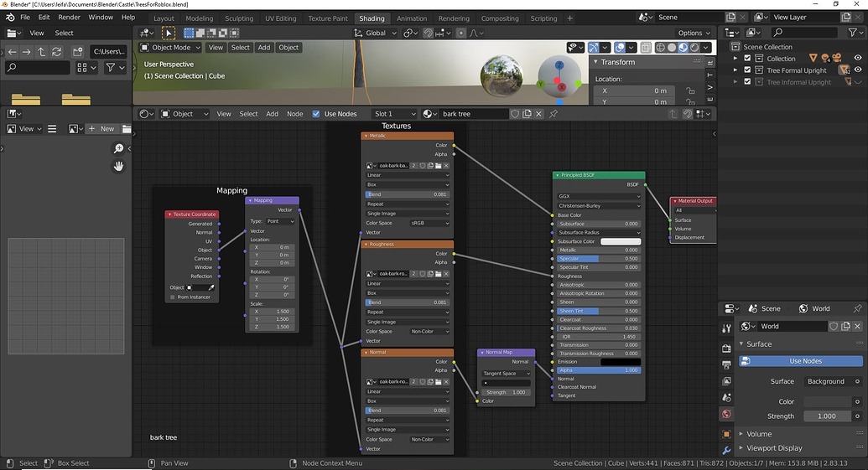Hide Collection with its eye icon
The width and height of the screenshot is (868, 470).
(857, 58)
